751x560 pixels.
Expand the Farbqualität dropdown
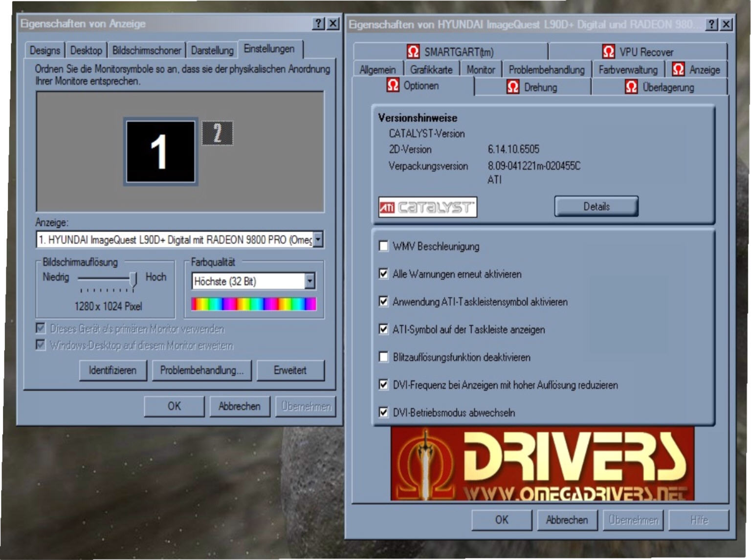[309, 281]
